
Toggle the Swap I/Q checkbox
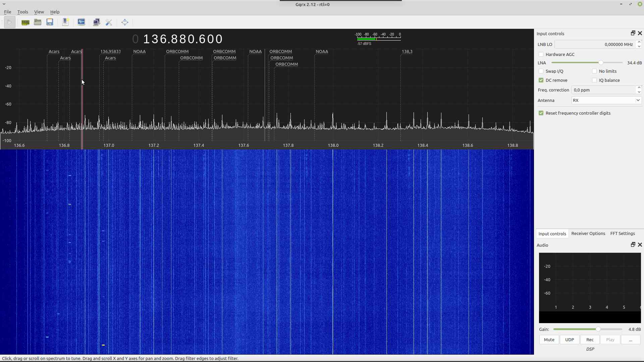point(541,71)
